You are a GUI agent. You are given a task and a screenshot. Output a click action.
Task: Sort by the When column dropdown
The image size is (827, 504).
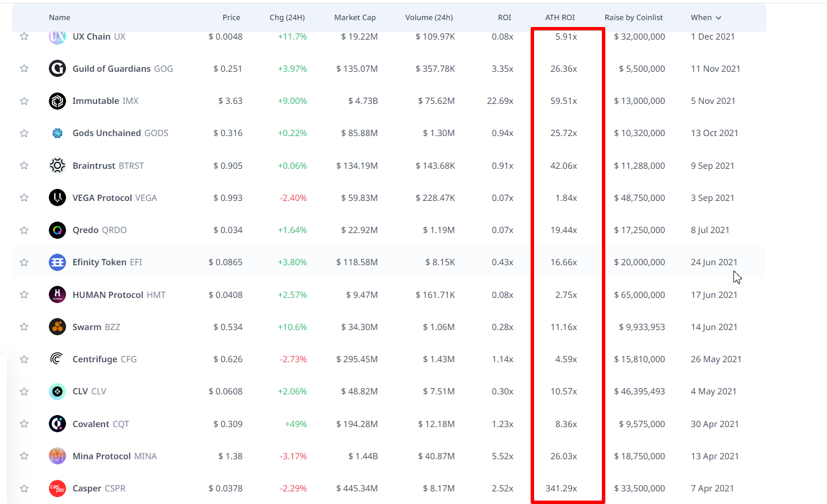pyautogui.click(x=706, y=18)
